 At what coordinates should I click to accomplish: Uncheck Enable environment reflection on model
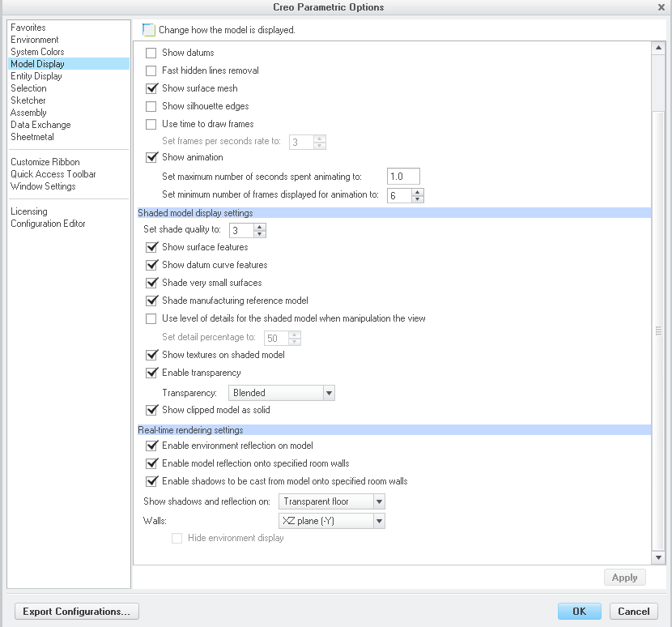(151, 446)
